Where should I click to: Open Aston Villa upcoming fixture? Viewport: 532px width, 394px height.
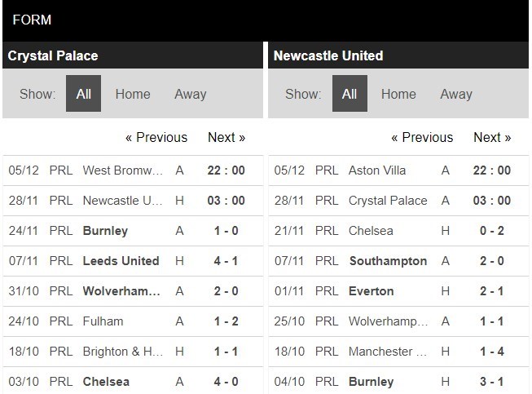click(x=377, y=170)
